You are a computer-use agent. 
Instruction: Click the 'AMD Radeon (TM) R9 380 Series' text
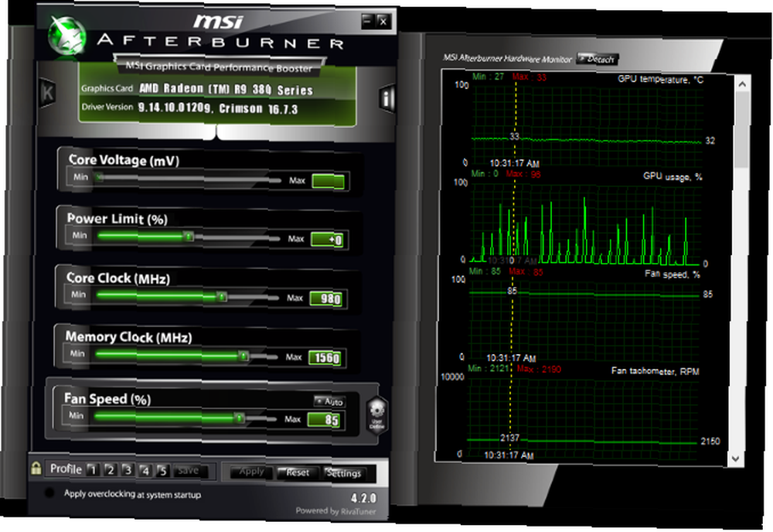pyautogui.click(x=226, y=89)
